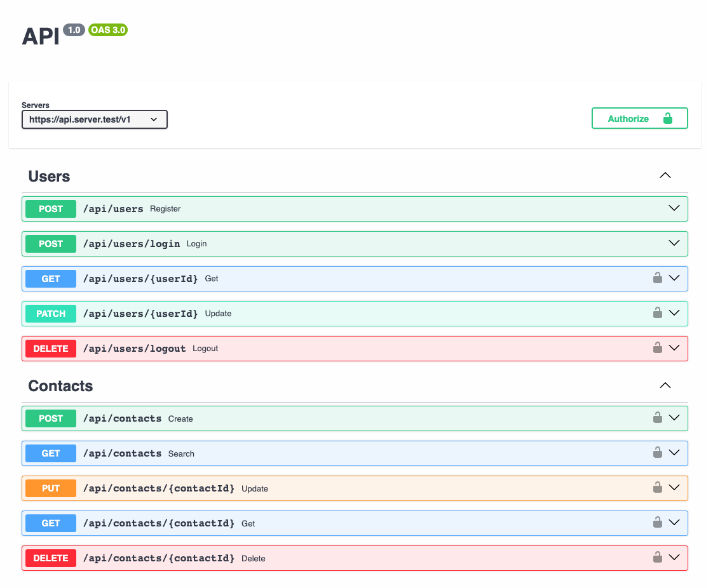Viewport: 706px width, 588px height.
Task: Click lock icon on PUT /api/contacts/{contactId} row
Action: point(657,488)
